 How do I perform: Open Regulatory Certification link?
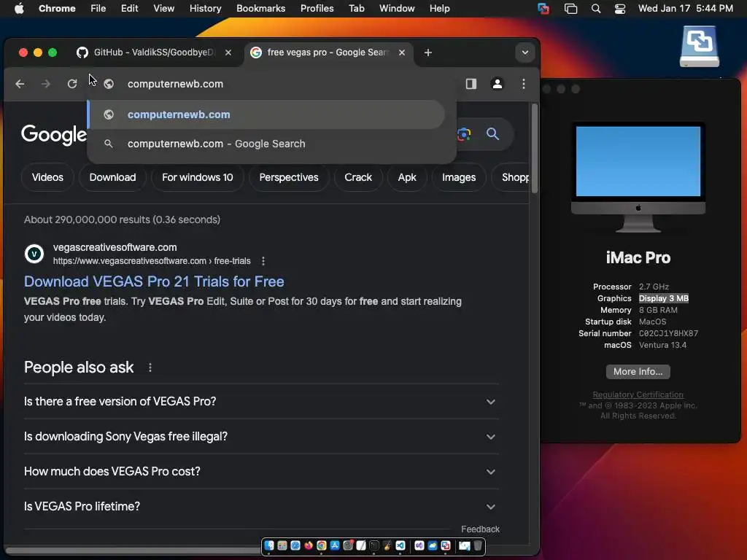[638, 394]
